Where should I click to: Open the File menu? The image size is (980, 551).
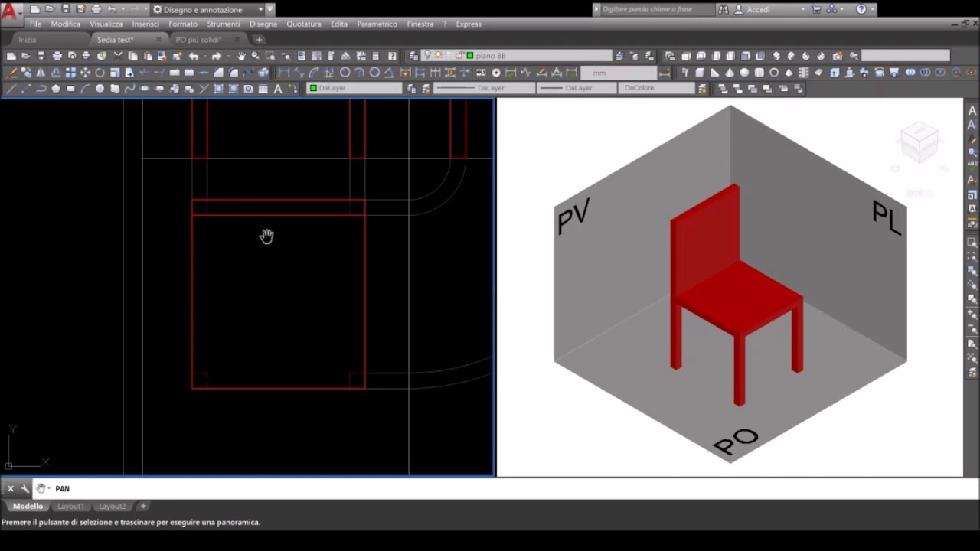(x=35, y=24)
